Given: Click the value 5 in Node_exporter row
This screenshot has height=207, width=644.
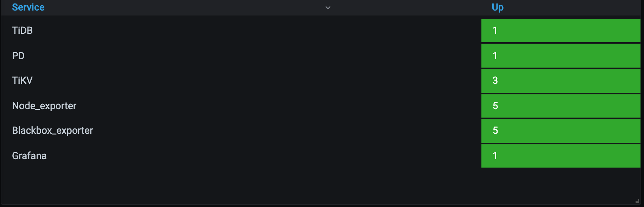Looking at the screenshot, I should click(x=495, y=106).
